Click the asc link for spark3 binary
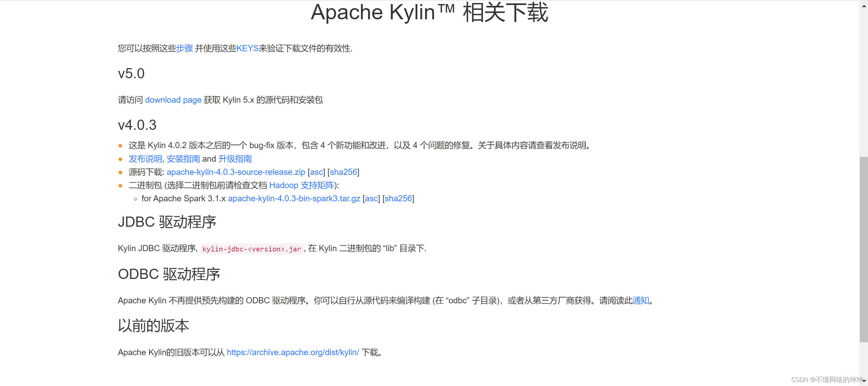Viewport: 868px width, 386px height. click(371, 199)
